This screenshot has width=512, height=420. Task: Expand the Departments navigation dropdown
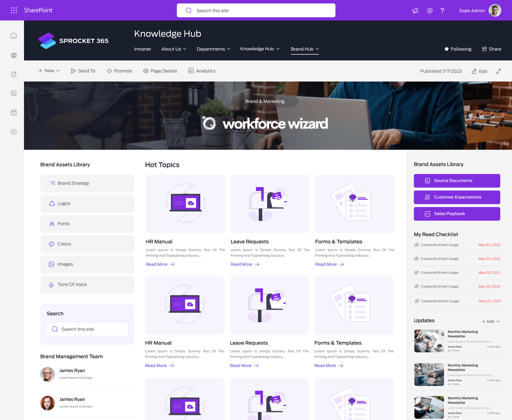(x=213, y=49)
